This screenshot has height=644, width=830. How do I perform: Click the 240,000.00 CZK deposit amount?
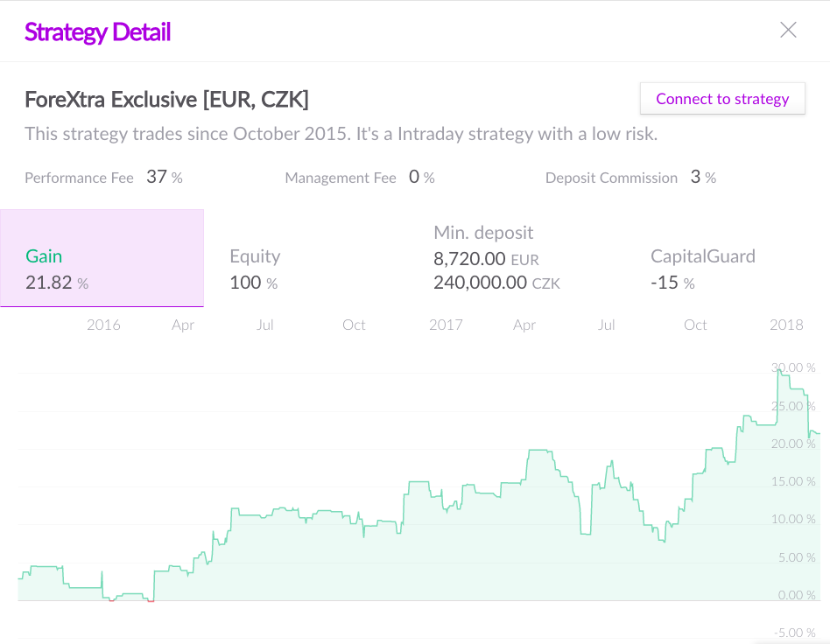click(x=496, y=283)
